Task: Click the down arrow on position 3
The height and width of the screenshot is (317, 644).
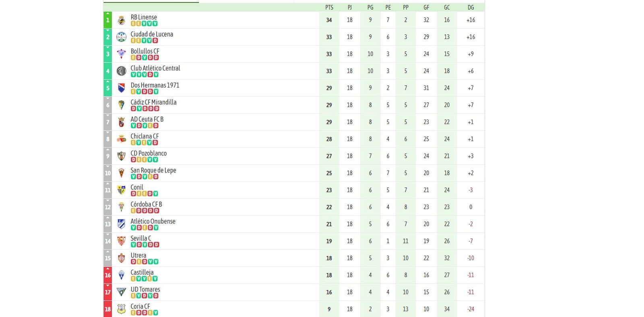Action: [107, 47]
